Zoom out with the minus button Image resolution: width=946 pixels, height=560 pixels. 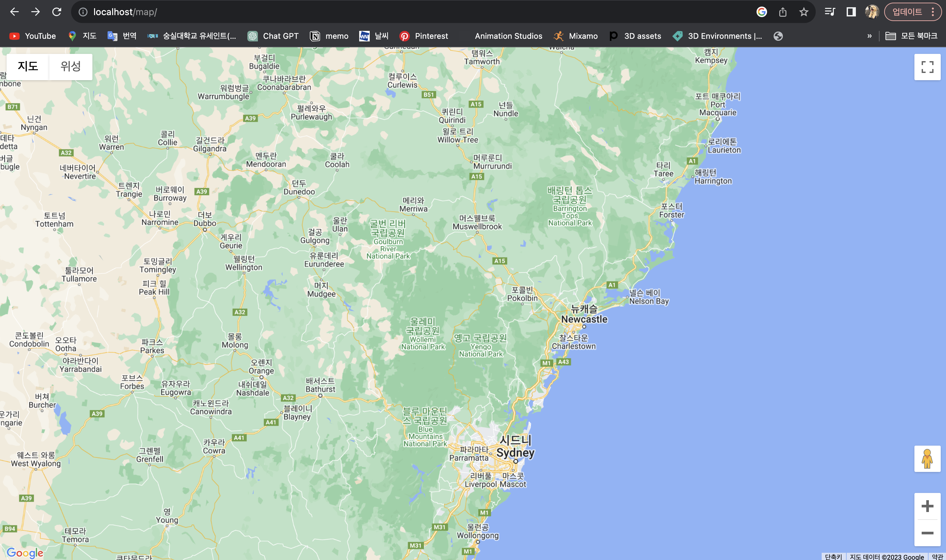tap(927, 533)
